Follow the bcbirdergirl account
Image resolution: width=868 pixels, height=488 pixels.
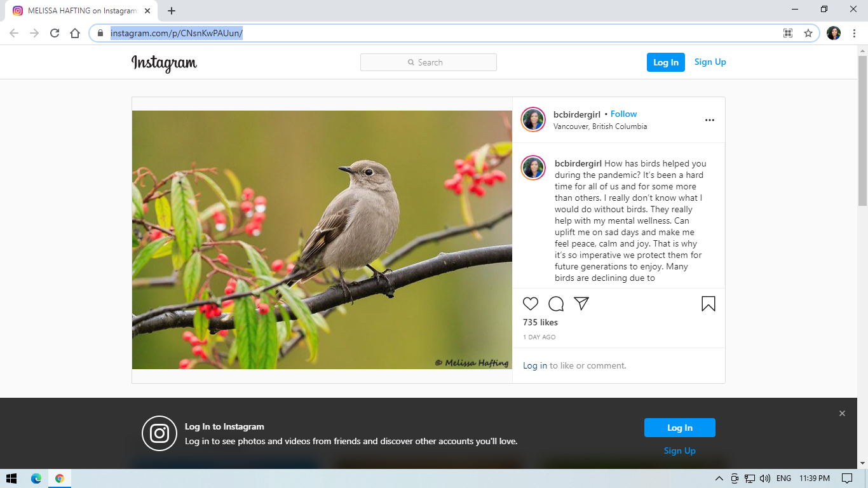click(623, 114)
